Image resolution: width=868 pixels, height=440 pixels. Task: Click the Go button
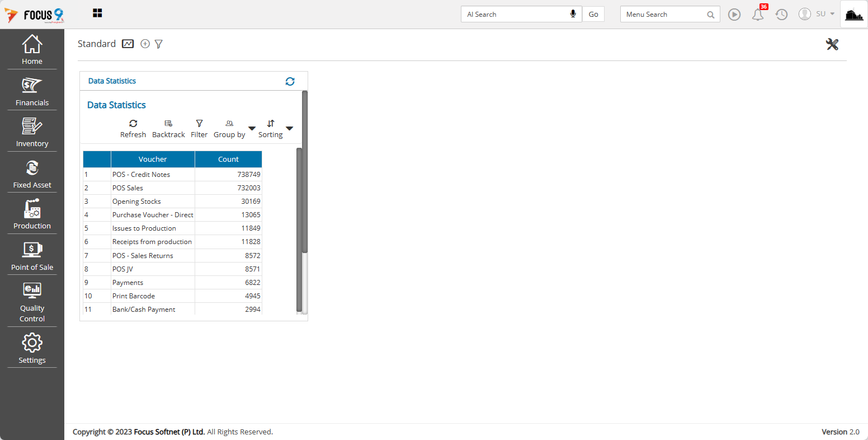tap(593, 15)
